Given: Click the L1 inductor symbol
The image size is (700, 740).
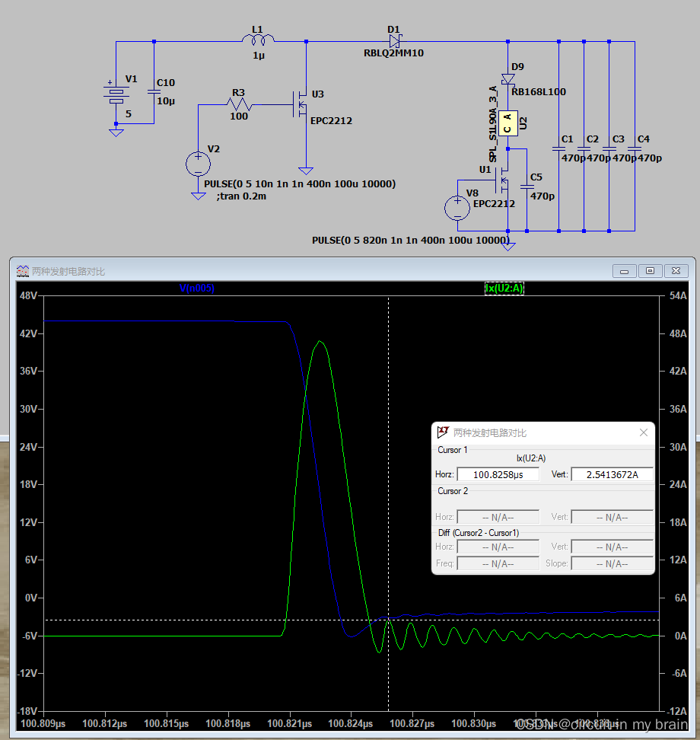Looking at the screenshot, I should [x=258, y=39].
